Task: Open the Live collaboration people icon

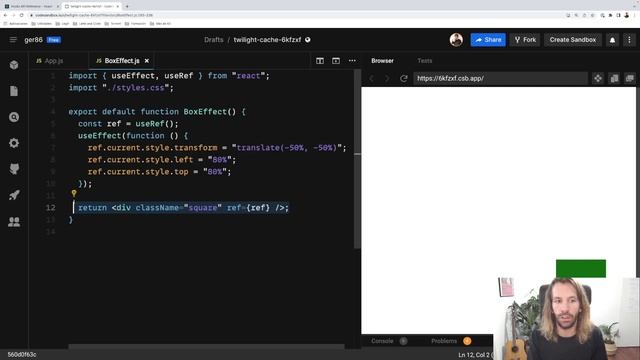Action: pyautogui.click(x=14, y=221)
